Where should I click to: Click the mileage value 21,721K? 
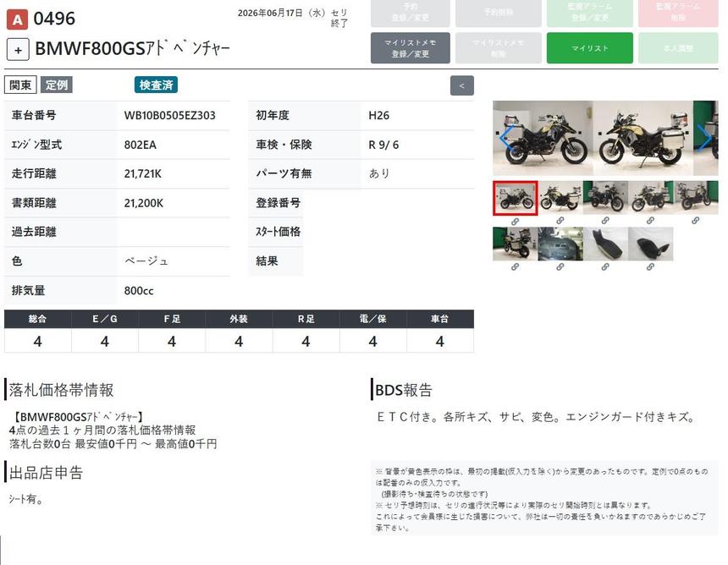(x=143, y=174)
